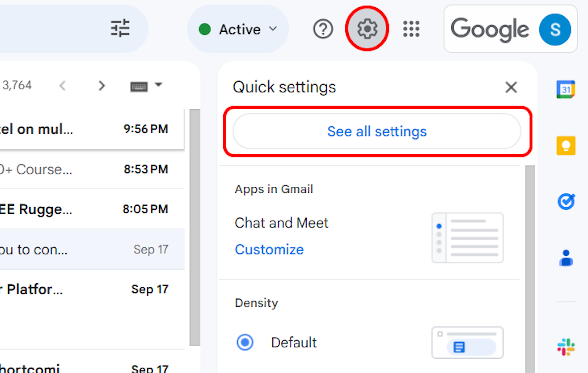Click the Settings gear icon
The image size is (588, 373).
click(x=367, y=29)
